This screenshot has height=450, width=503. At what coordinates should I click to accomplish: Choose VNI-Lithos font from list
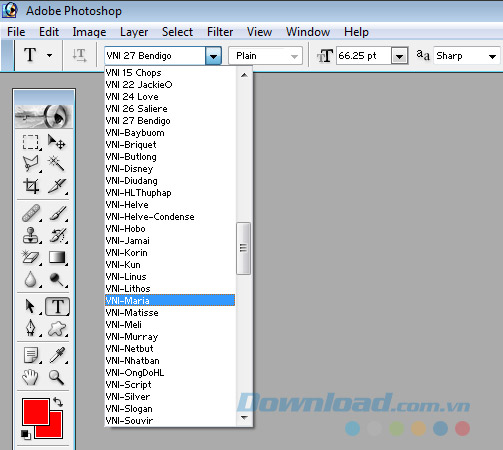click(x=170, y=289)
